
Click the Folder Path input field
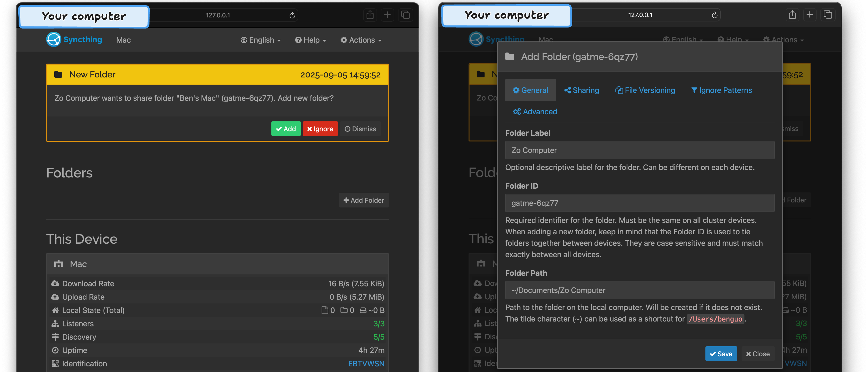(639, 290)
